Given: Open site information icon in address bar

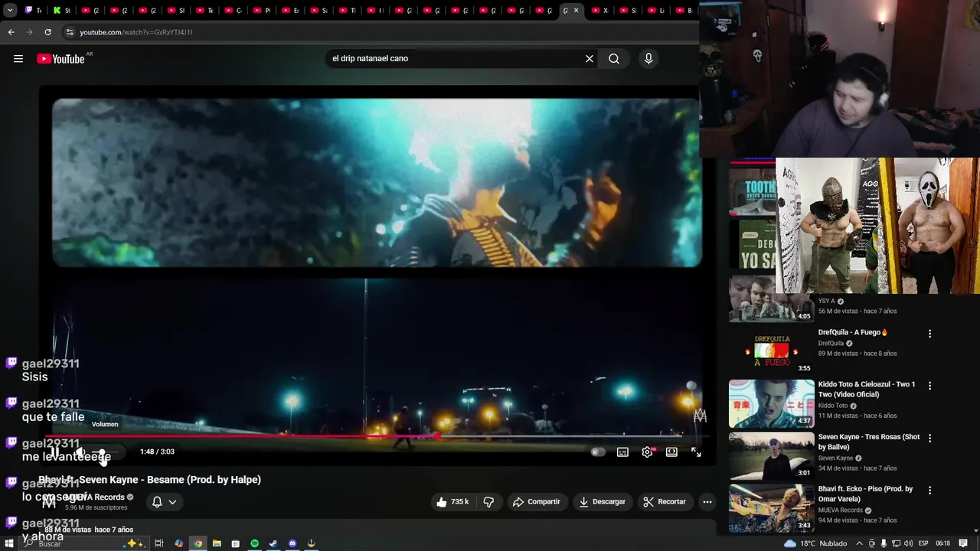Looking at the screenshot, I should pyautogui.click(x=70, y=32).
